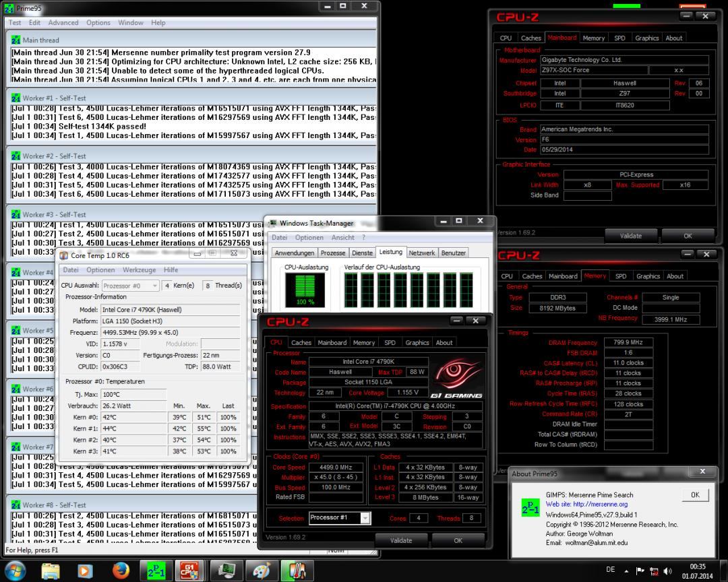Viewport: 728px width, 582px height.
Task: Open the Advanced menu in Prime95
Action: (x=63, y=23)
